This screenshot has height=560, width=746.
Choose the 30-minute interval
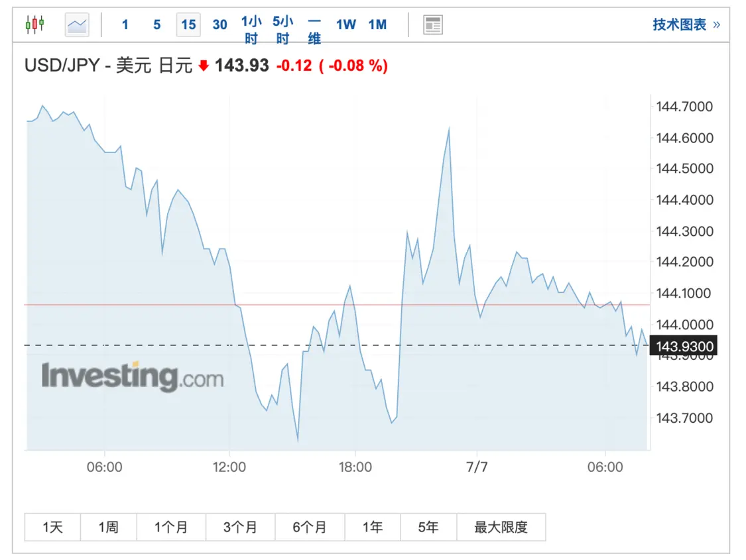pyautogui.click(x=219, y=25)
